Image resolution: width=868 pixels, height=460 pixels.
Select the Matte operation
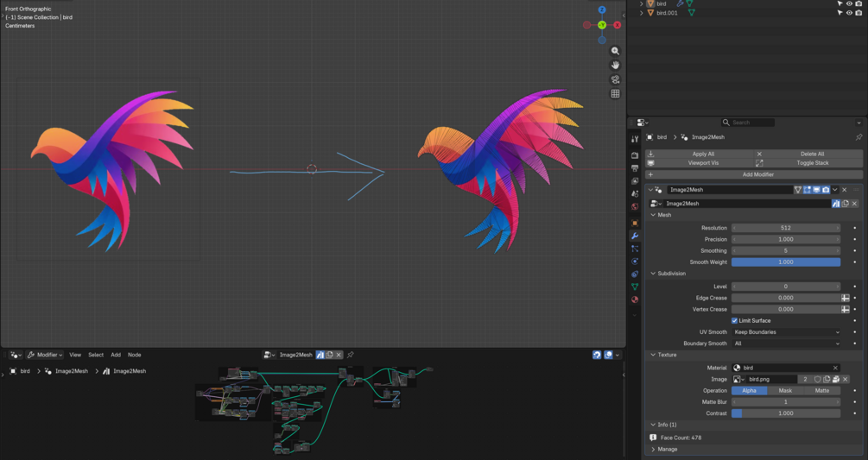pyautogui.click(x=822, y=391)
